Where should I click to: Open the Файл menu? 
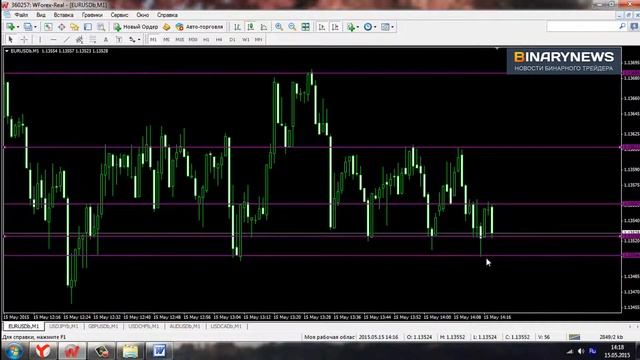tap(21, 15)
